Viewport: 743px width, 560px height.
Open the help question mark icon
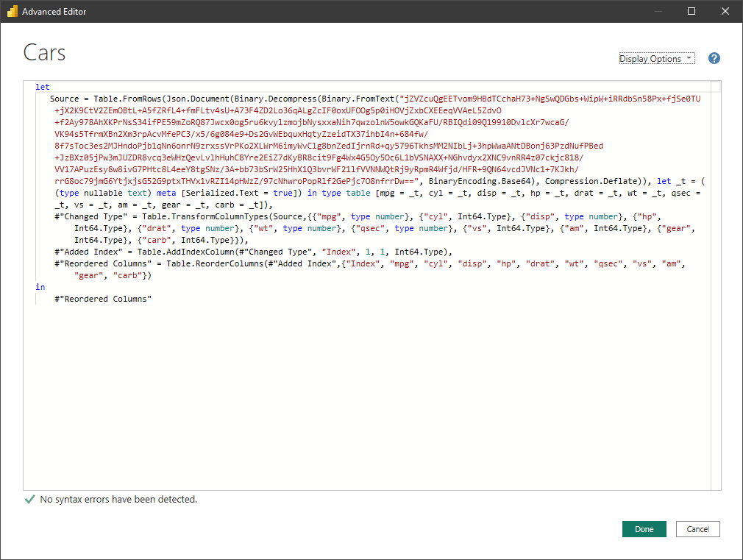[x=714, y=59]
